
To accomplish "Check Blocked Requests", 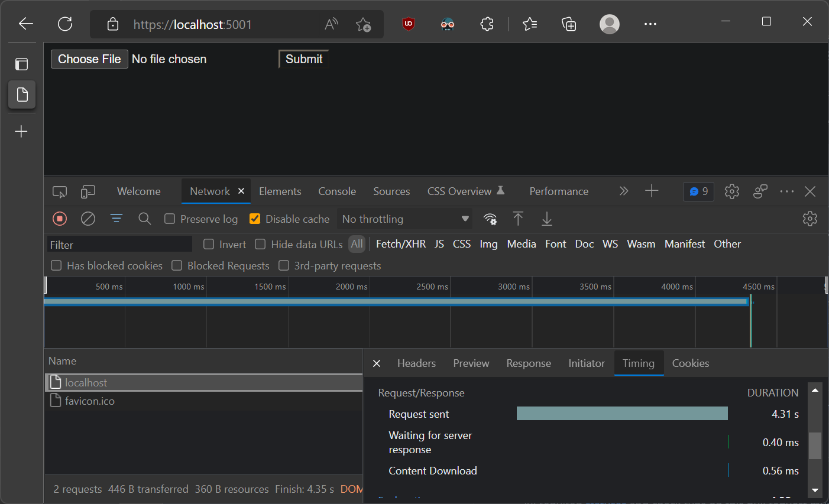I will [x=177, y=265].
